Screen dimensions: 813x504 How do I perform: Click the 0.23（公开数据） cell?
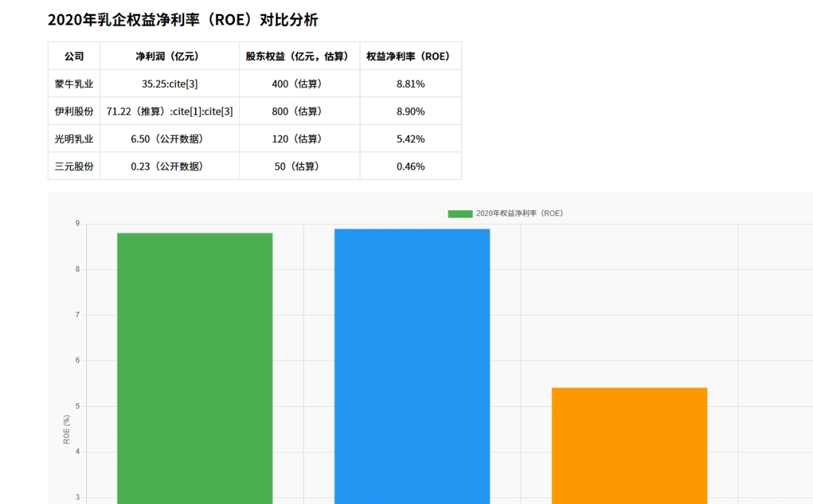click(x=169, y=166)
